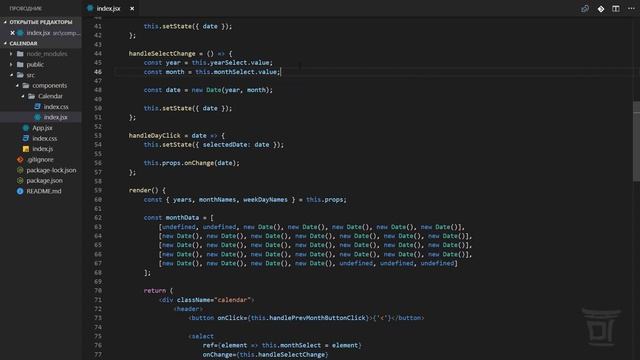The width and height of the screenshot is (640, 360).
Task: Close the index.jsx editor tab
Action: pyautogui.click(x=132, y=8)
